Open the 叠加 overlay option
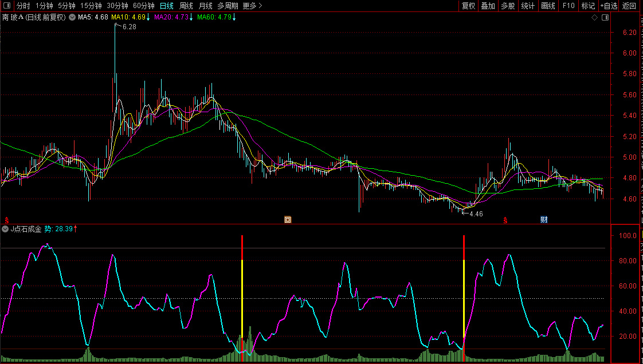This screenshot has width=643, height=364. [x=488, y=6]
